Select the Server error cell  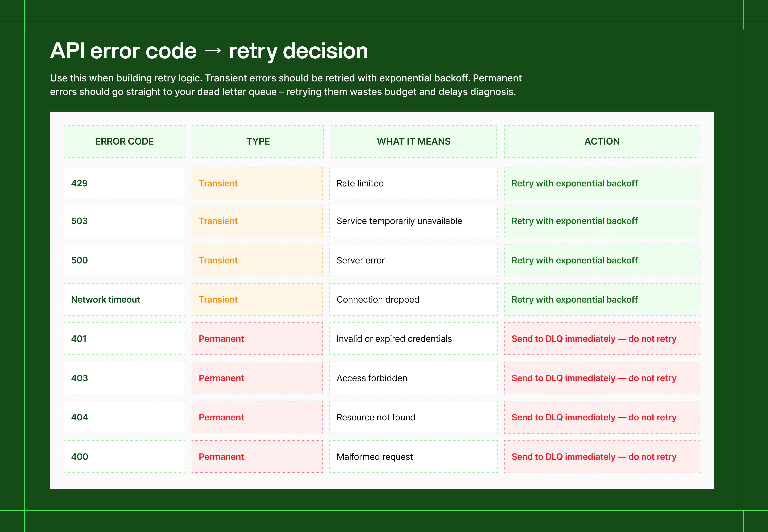pos(413,260)
